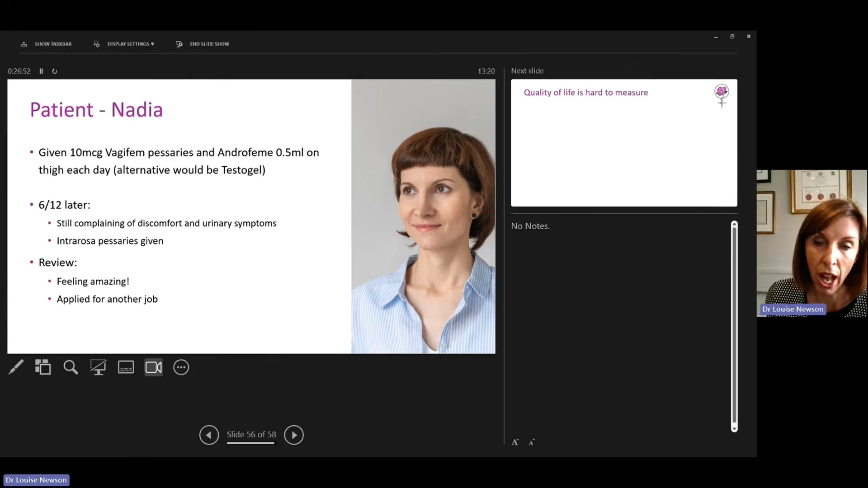Screen dimensions: 868x488
Task: Select the video camera tool icon
Action: pyautogui.click(x=153, y=367)
